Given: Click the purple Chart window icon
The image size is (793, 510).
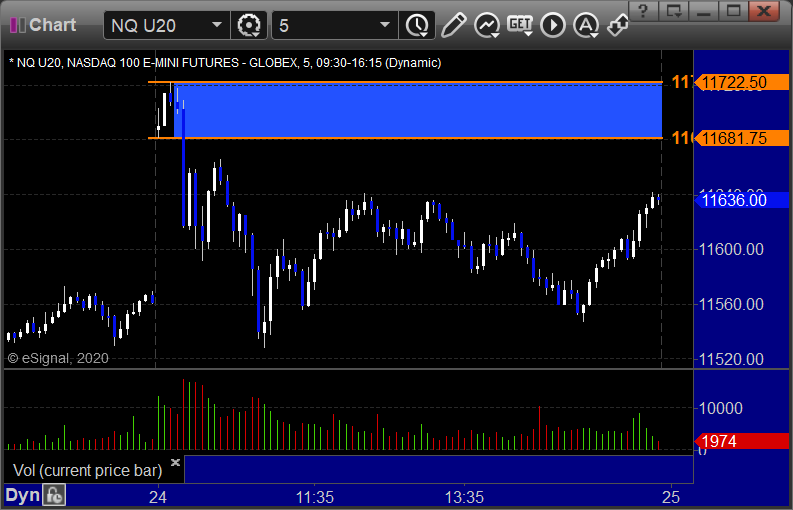Looking at the screenshot, I should point(18,25).
